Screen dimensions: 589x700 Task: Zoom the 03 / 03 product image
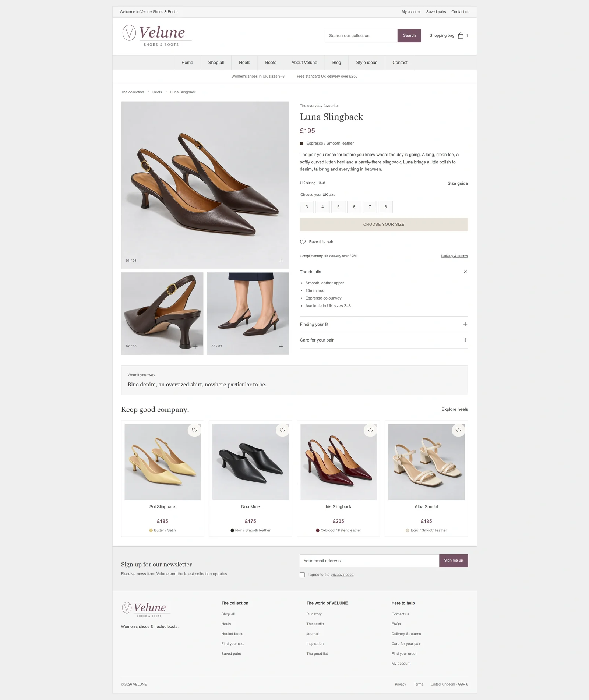281,347
